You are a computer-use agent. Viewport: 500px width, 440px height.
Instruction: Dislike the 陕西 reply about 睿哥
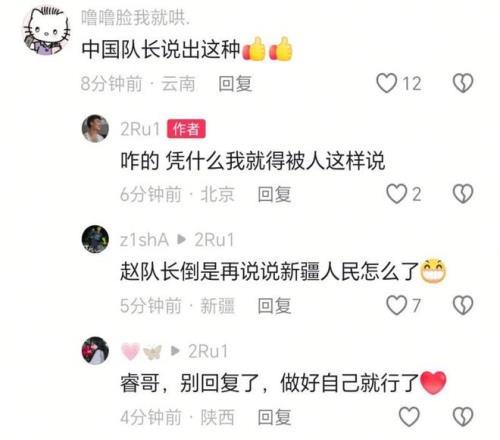pos(463,417)
